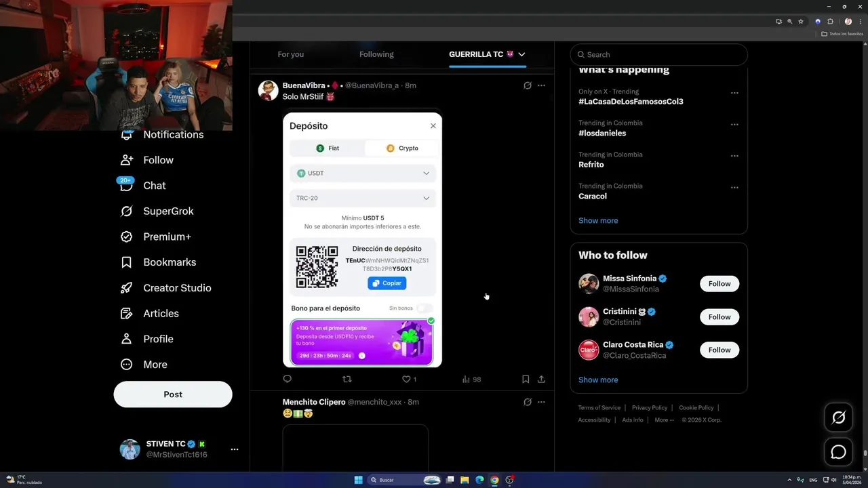868x488 pixels.
Task: Click the taskbar Buscar search box
Action: [405, 480]
